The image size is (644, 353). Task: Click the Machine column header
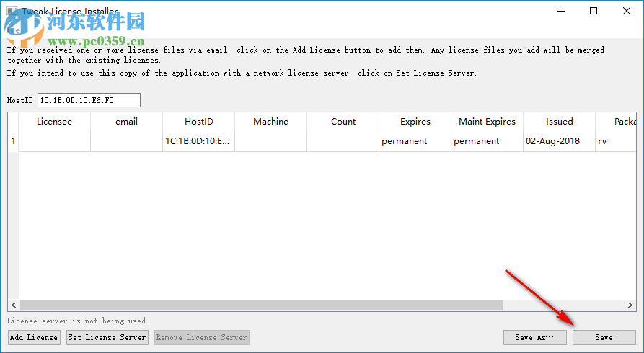(270, 122)
